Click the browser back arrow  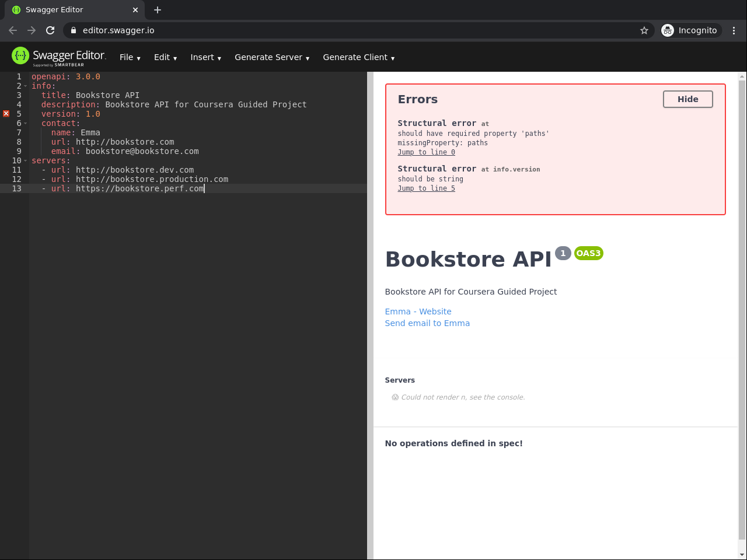(x=13, y=30)
